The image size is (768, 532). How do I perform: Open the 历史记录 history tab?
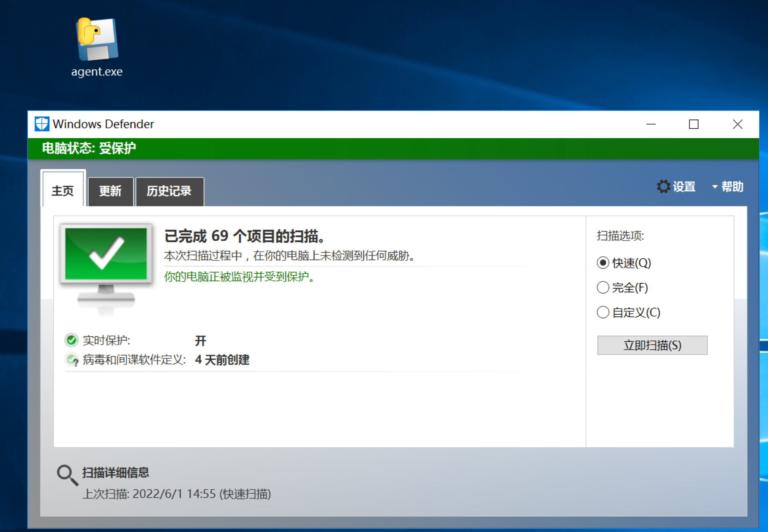pyautogui.click(x=169, y=191)
